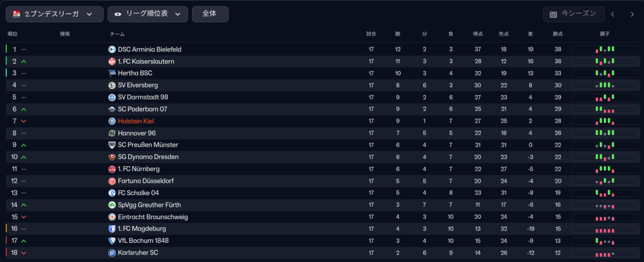The width and height of the screenshot is (644, 262).
Task: Open the 2.ブンデスリーガ league dropdown
Action: [x=55, y=14]
